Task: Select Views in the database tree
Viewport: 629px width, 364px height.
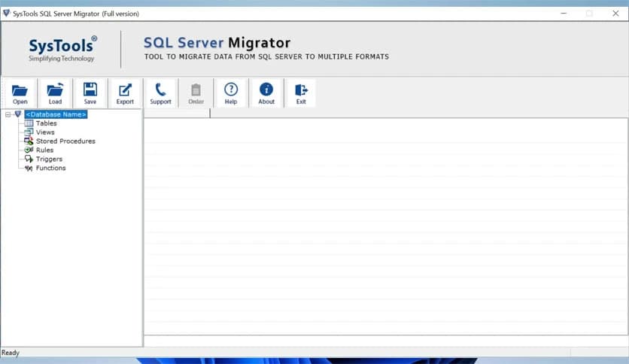Action: [45, 132]
